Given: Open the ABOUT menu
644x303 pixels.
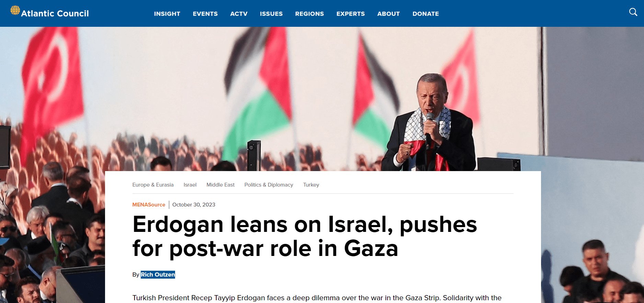Looking at the screenshot, I should point(389,14).
